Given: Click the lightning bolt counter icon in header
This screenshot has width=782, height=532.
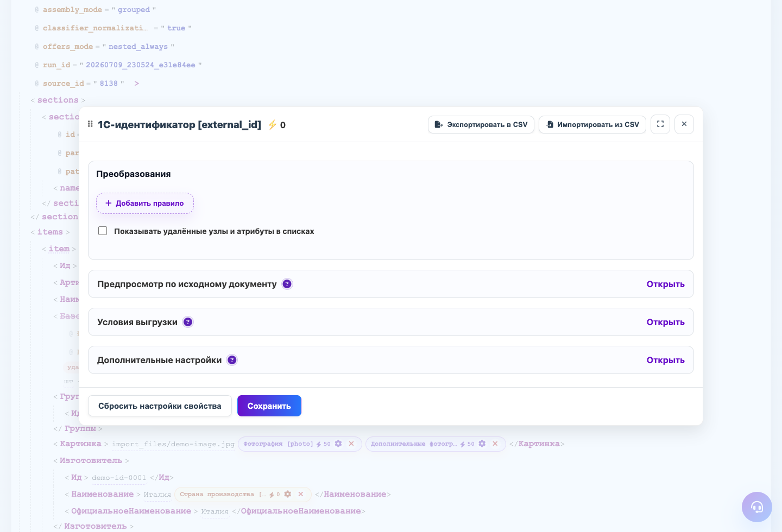Looking at the screenshot, I should click(x=273, y=125).
